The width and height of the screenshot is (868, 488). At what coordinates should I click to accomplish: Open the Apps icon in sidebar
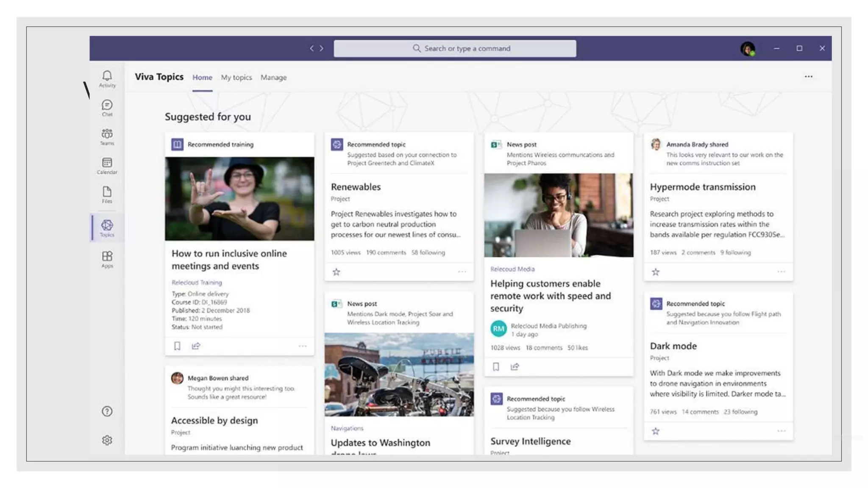tap(107, 259)
